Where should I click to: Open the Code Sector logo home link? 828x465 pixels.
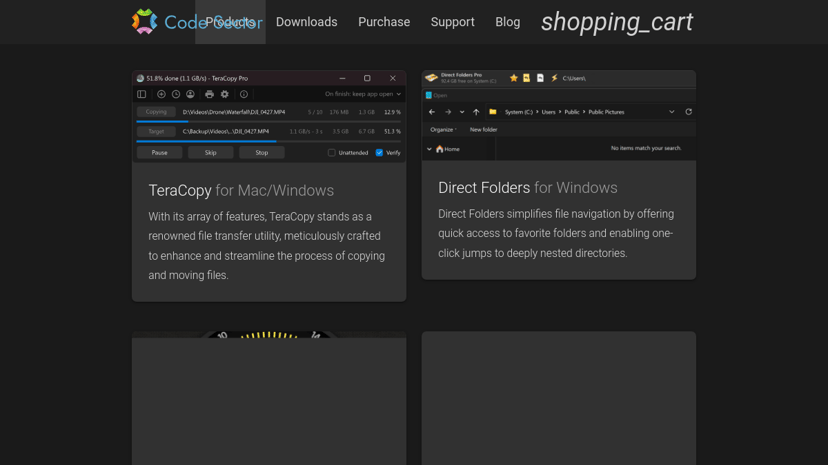coord(196,22)
